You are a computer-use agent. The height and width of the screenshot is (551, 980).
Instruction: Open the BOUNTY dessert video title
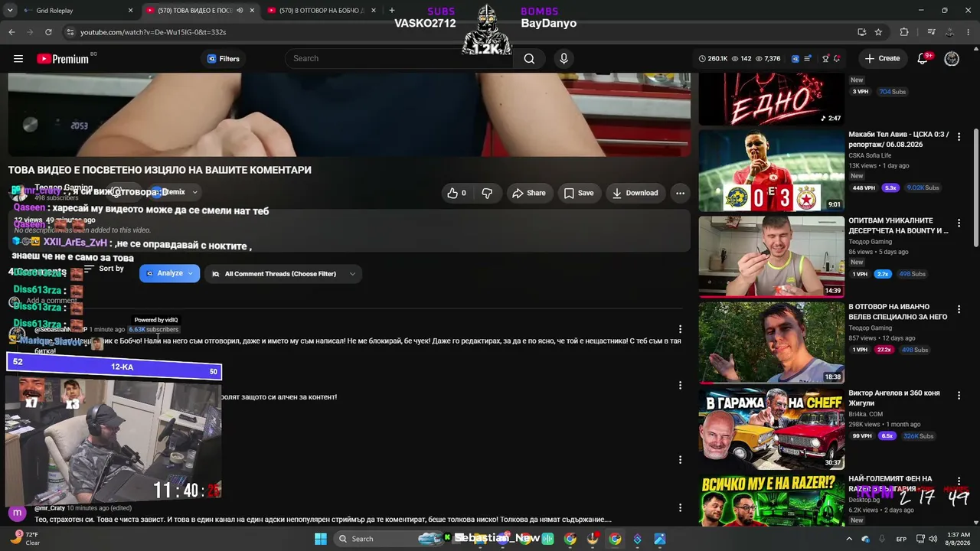pos(898,226)
